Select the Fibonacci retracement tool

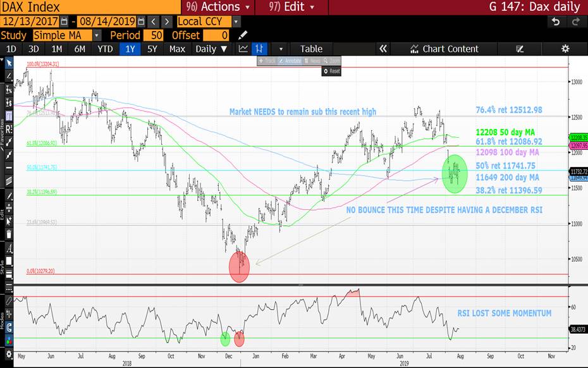[9, 116]
